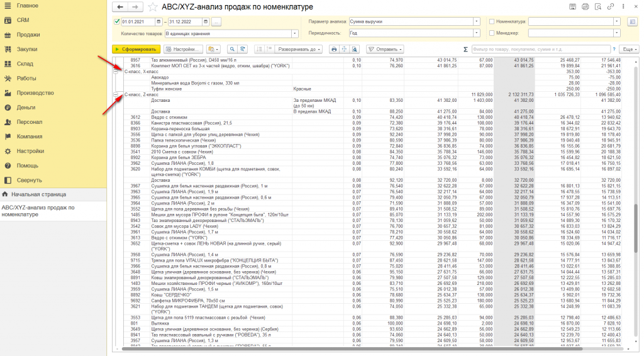644x356 pixels.
Task: Click the start date field 01.01.2021
Action: pos(138,22)
